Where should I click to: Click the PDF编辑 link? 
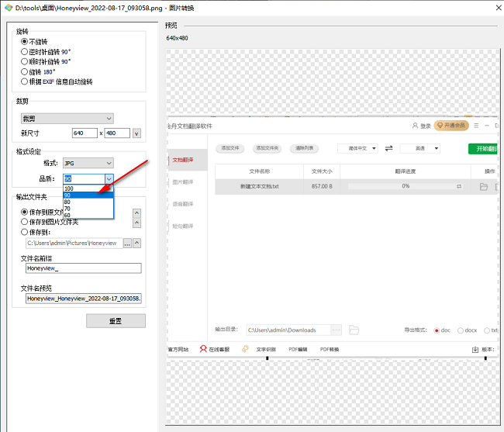point(298,349)
